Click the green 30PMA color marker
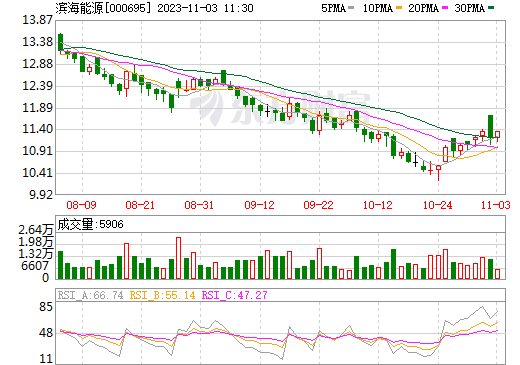Viewport: 520px width, 365px height. click(491, 8)
